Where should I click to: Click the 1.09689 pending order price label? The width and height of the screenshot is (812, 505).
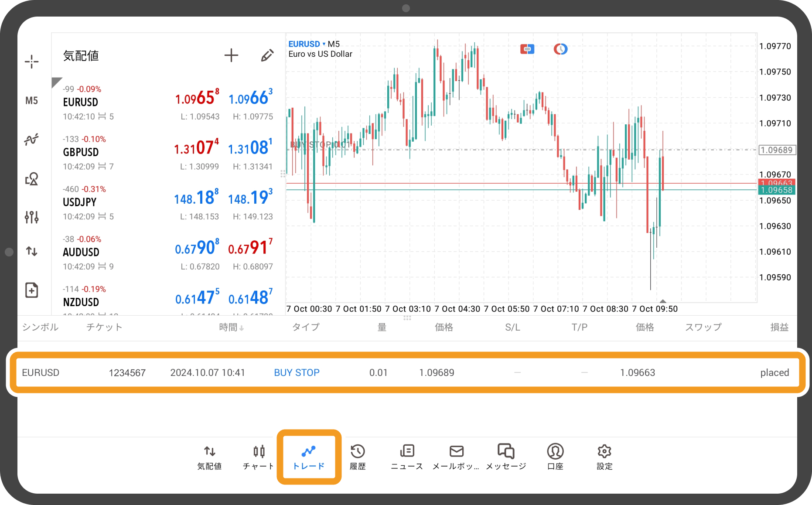click(777, 150)
